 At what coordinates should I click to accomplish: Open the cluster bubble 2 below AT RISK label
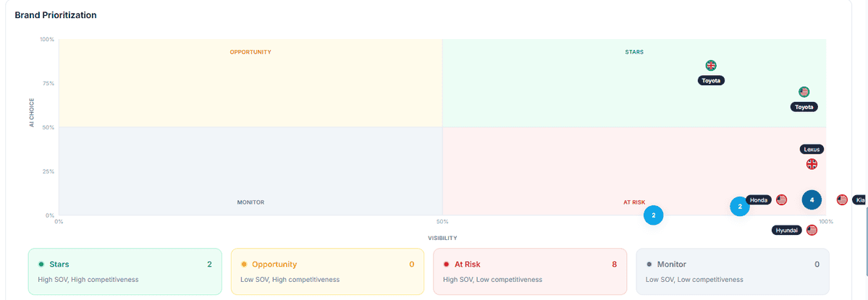(x=653, y=215)
